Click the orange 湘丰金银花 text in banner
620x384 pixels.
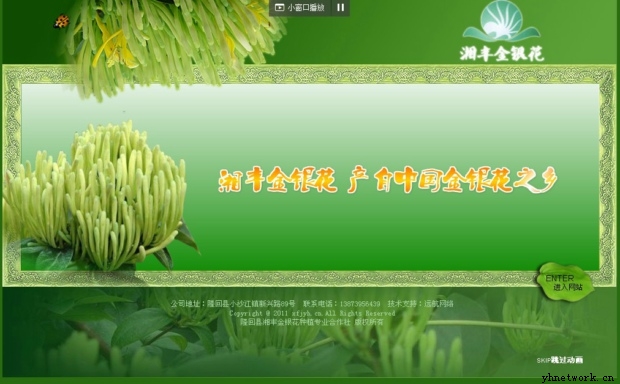pyautogui.click(x=278, y=181)
